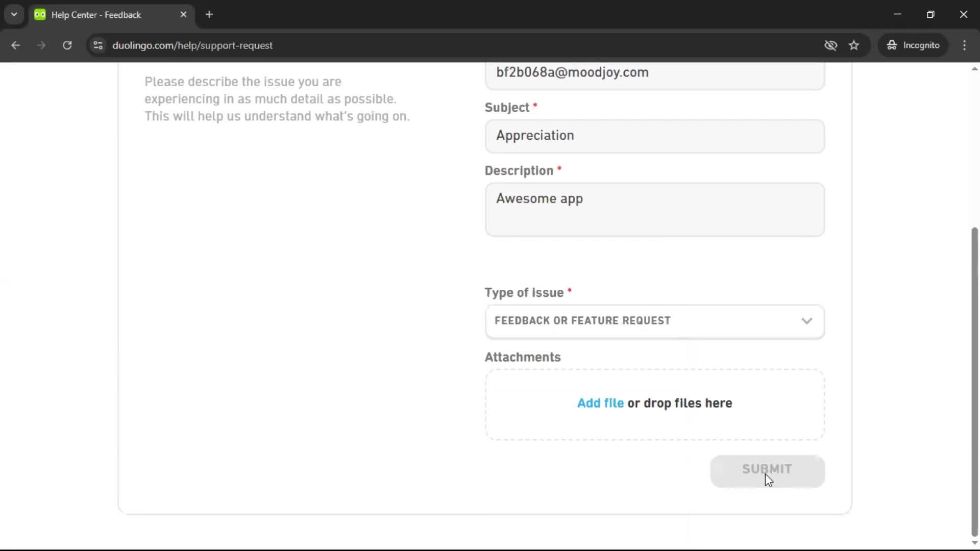
Task: Navigate forward in browser history
Action: click(41, 45)
